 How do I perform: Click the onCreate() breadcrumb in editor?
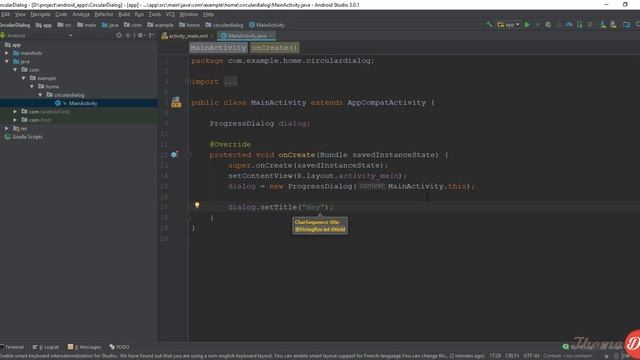pyautogui.click(x=274, y=48)
